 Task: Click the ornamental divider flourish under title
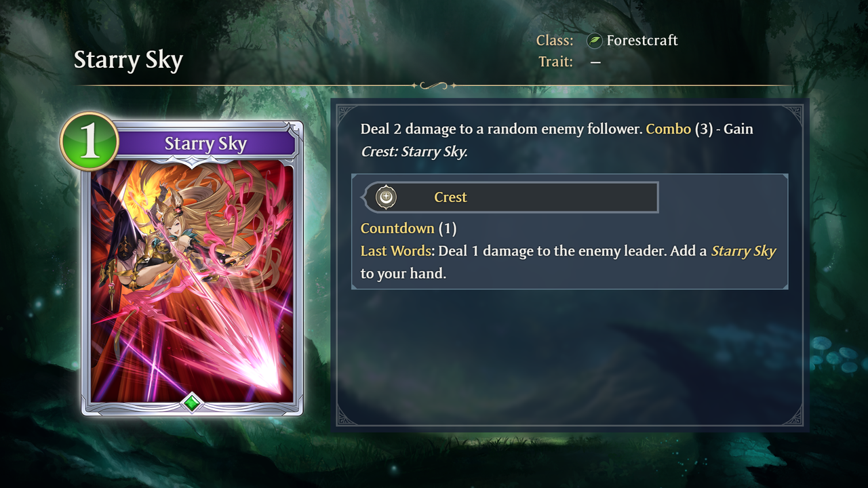coord(434,86)
